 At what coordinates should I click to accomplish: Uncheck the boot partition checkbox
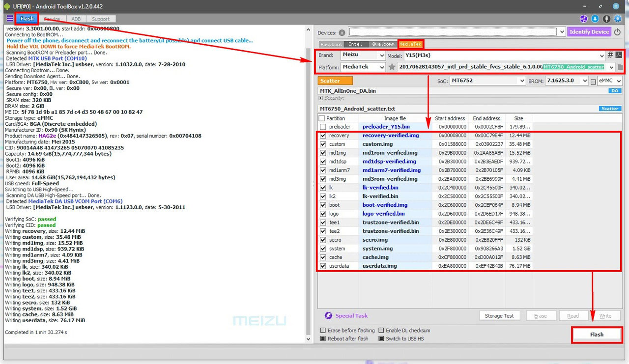323,205
